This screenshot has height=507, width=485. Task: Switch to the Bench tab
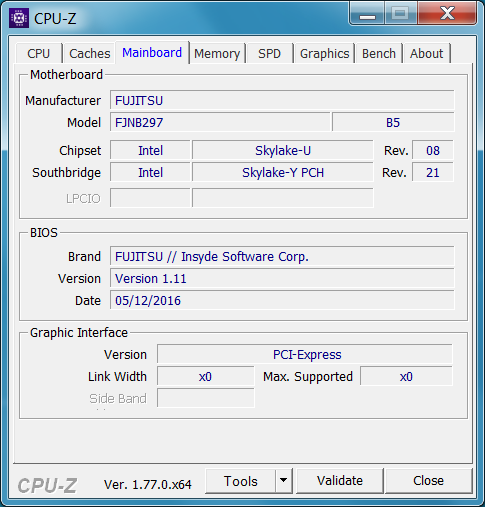[379, 53]
